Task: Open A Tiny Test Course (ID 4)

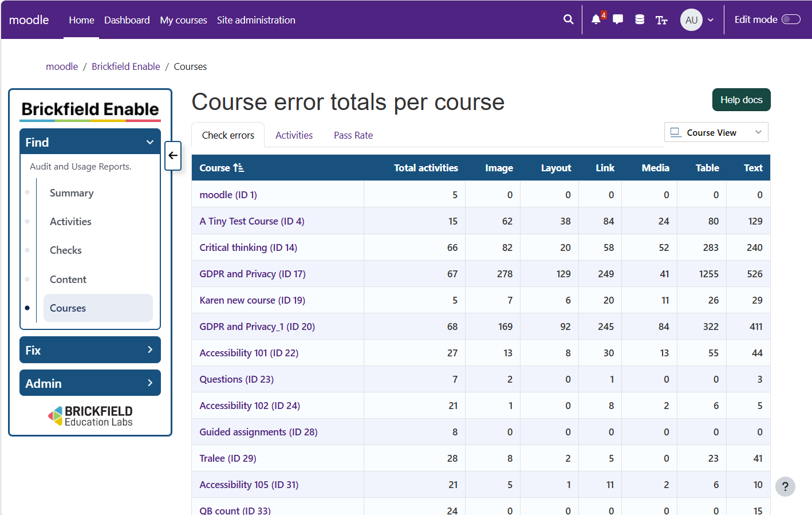Action: coord(252,221)
